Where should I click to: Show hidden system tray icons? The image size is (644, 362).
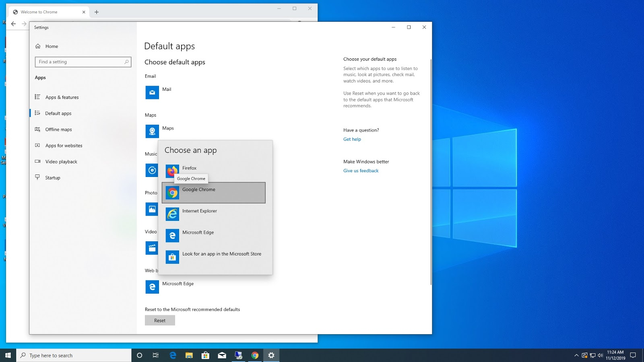tap(576, 355)
